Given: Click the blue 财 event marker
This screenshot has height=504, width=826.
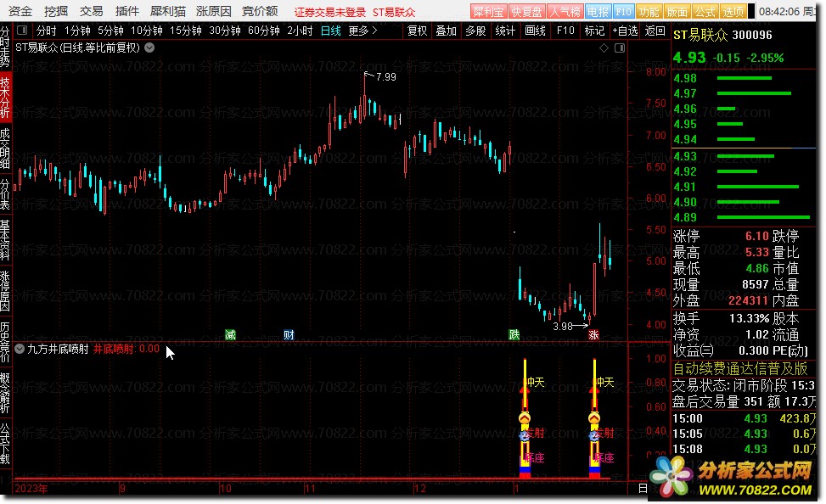Looking at the screenshot, I should point(289,334).
